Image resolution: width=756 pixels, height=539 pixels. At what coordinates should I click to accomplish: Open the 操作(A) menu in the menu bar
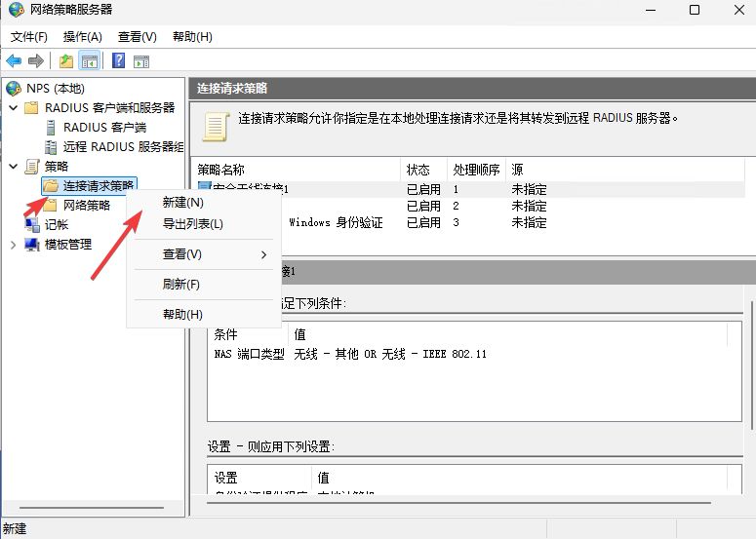pyautogui.click(x=82, y=36)
